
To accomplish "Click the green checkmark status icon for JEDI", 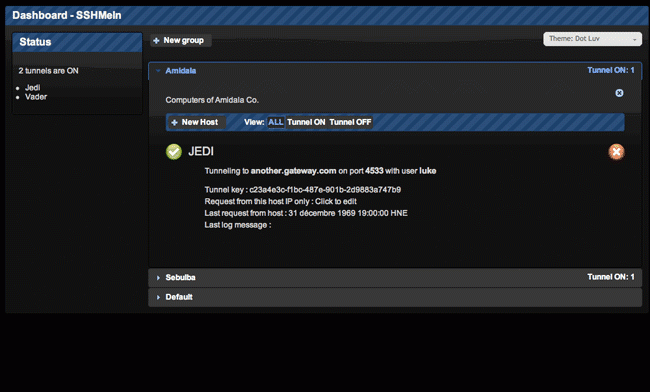I will [174, 152].
